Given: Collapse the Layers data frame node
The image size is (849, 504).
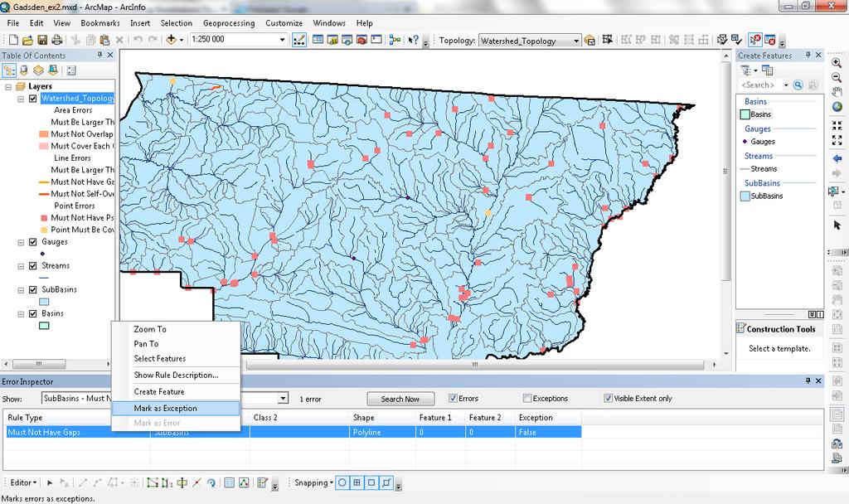Looking at the screenshot, I should coord(8,86).
